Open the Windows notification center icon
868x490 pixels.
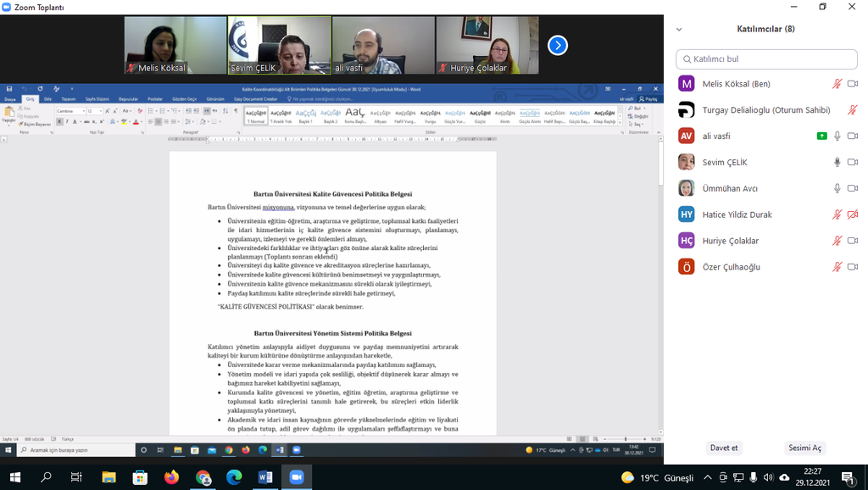tap(847, 477)
